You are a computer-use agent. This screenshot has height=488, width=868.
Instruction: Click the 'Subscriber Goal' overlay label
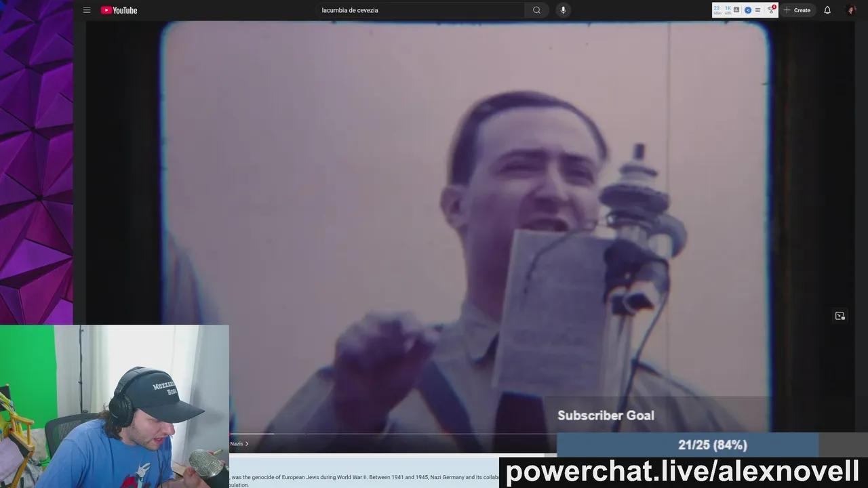606,415
